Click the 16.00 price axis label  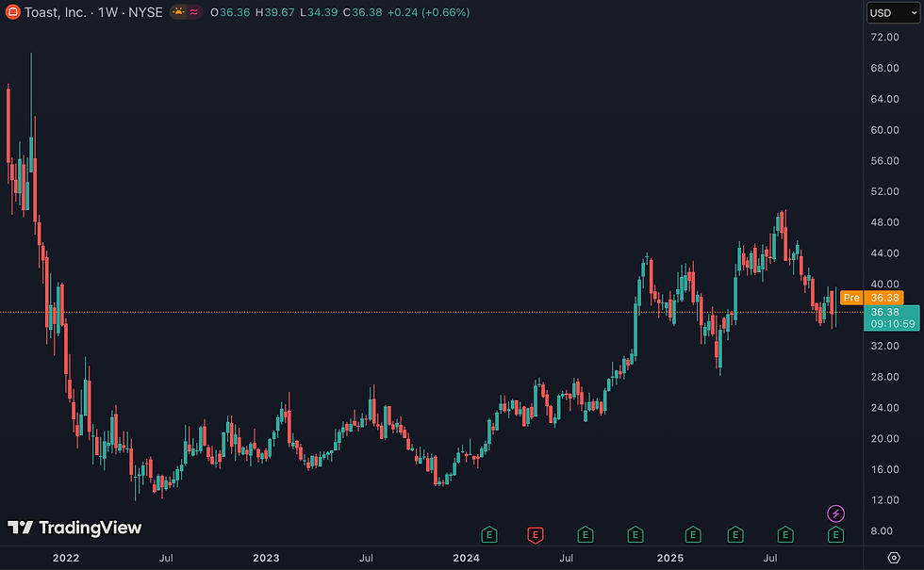(x=885, y=469)
